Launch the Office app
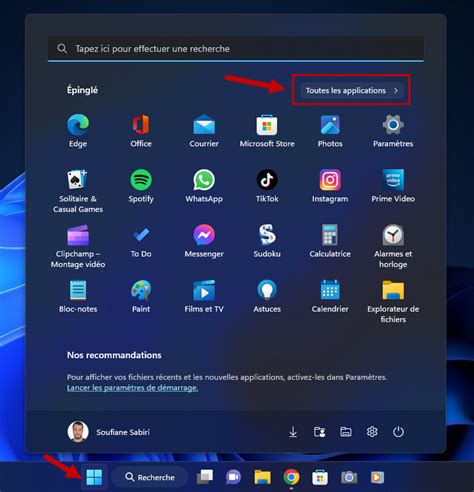The height and width of the screenshot is (492, 474). [141, 131]
